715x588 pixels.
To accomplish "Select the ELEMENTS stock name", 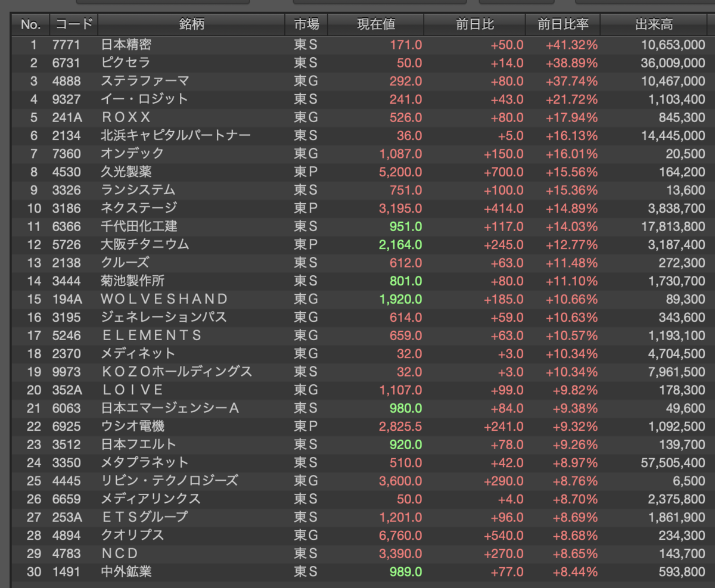I will click(x=152, y=335).
